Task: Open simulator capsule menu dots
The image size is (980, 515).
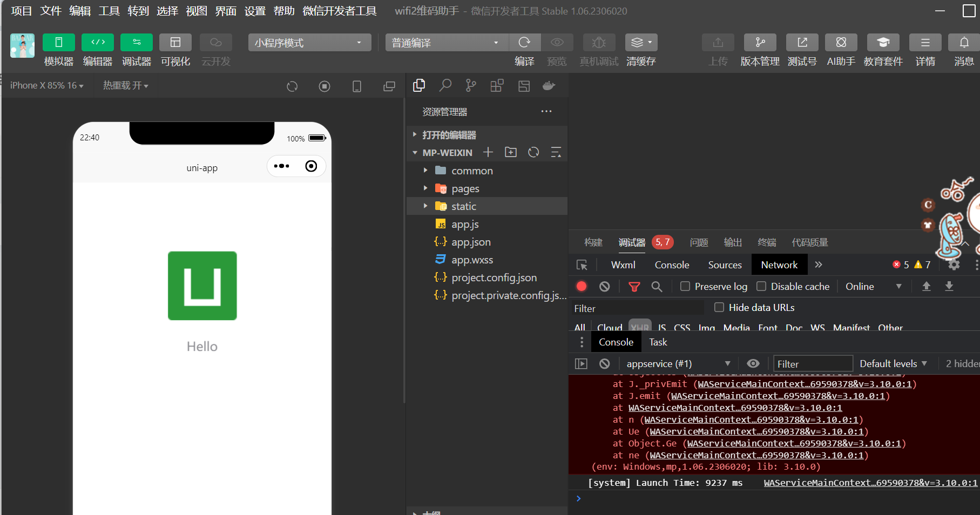Action: (x=281, y=166)
